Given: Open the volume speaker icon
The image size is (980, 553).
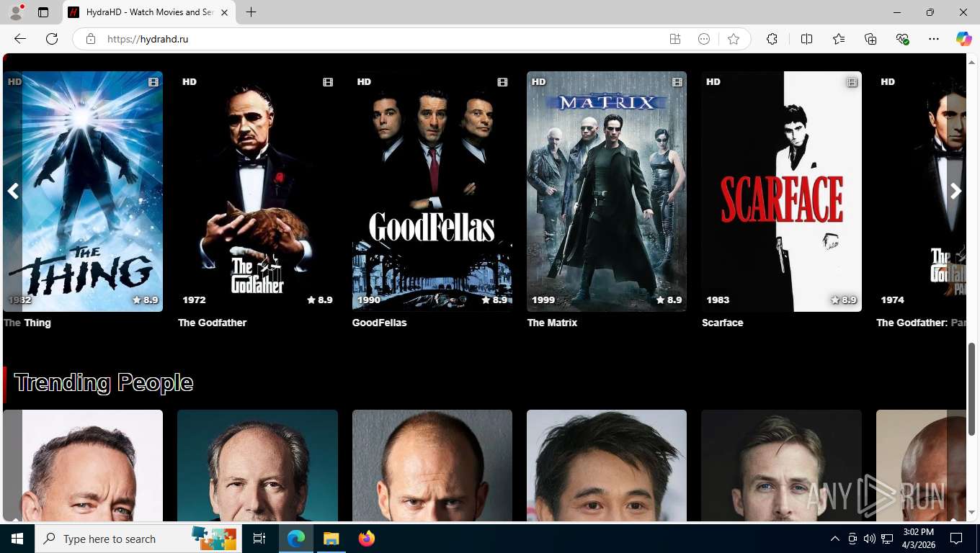Looking at the screenshot, I should [x=870, y=539].
